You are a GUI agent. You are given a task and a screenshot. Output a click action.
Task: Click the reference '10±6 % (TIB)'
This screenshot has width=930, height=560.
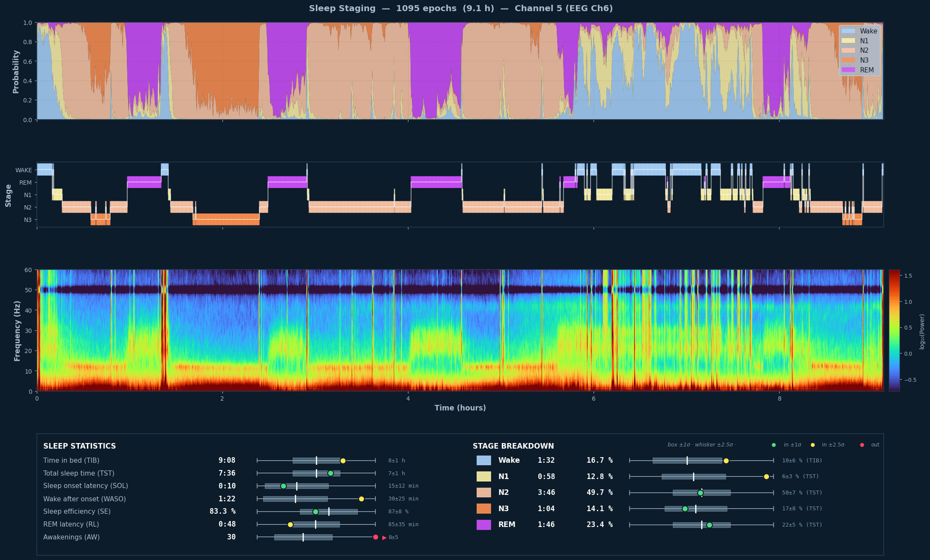point(802,461)
